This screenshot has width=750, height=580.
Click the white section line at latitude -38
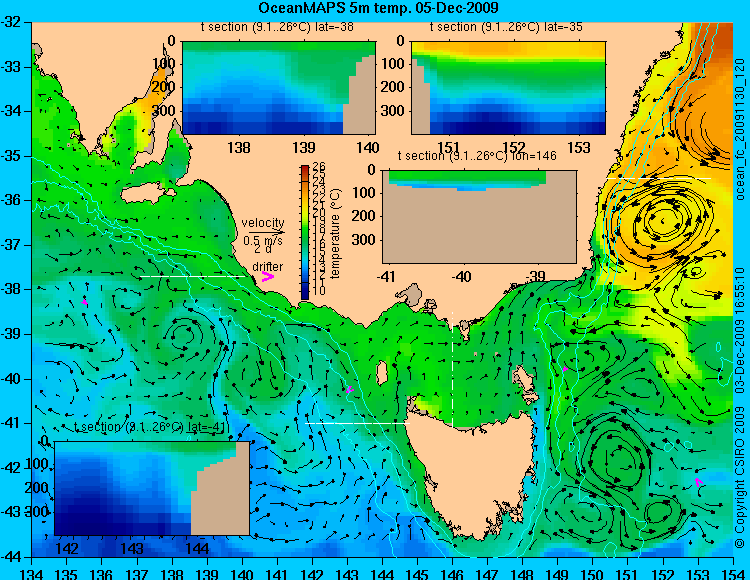tap(192, 276)
